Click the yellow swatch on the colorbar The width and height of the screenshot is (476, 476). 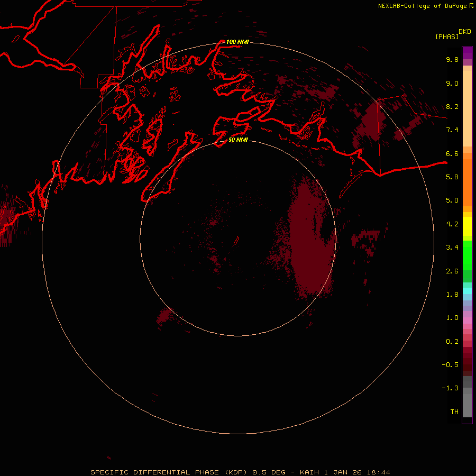click(467, 226)
